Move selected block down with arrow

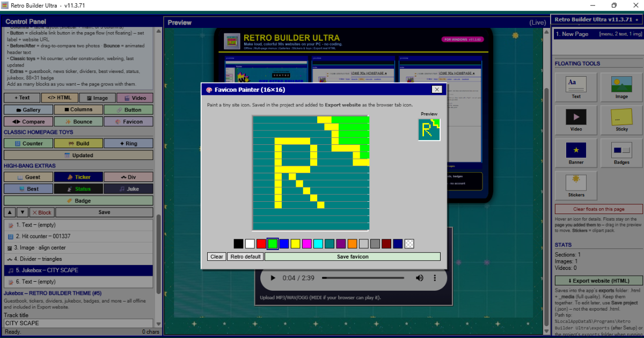[23, 212]
